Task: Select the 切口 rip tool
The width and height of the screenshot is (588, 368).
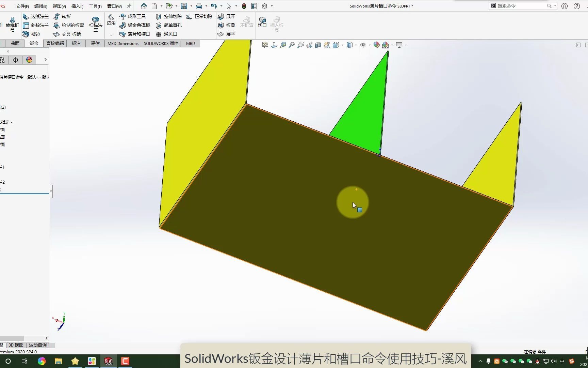Action: tap(262, 22)
